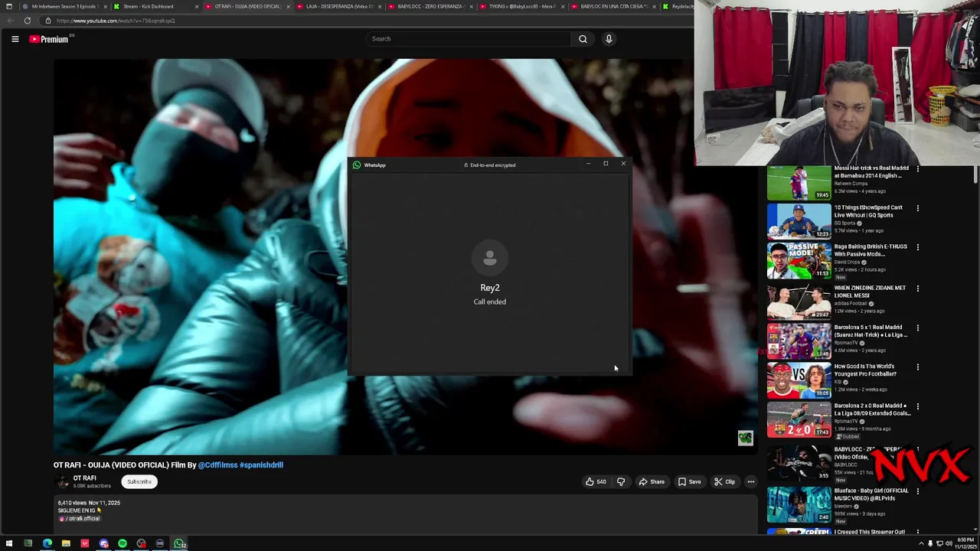Open more actions menu beside Clip
The image size is (980, 551).
[x=751, y=482]
